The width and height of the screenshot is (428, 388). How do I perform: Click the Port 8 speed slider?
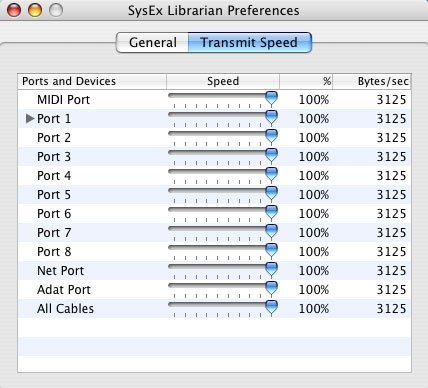223,252
